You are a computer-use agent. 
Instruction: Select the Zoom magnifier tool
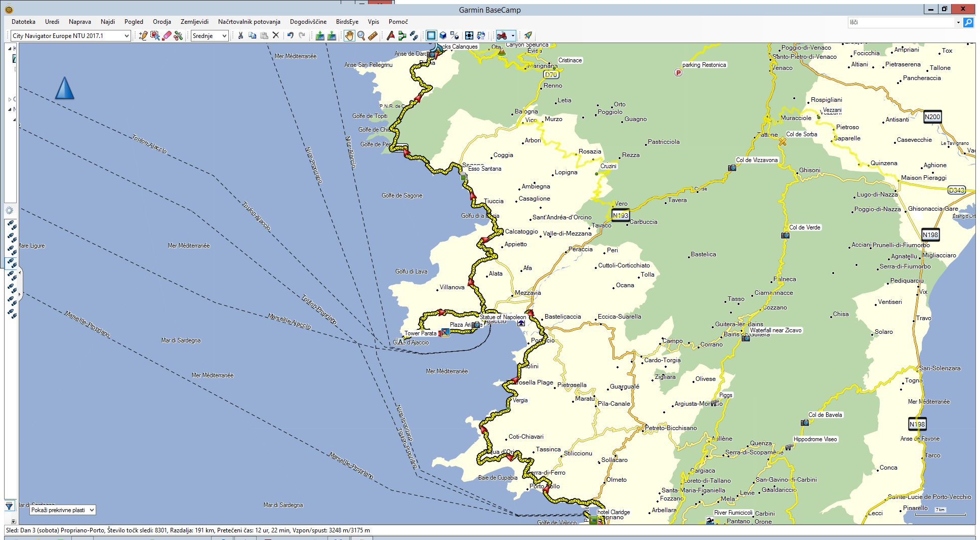pyautogui.click(x=361, y=35)
